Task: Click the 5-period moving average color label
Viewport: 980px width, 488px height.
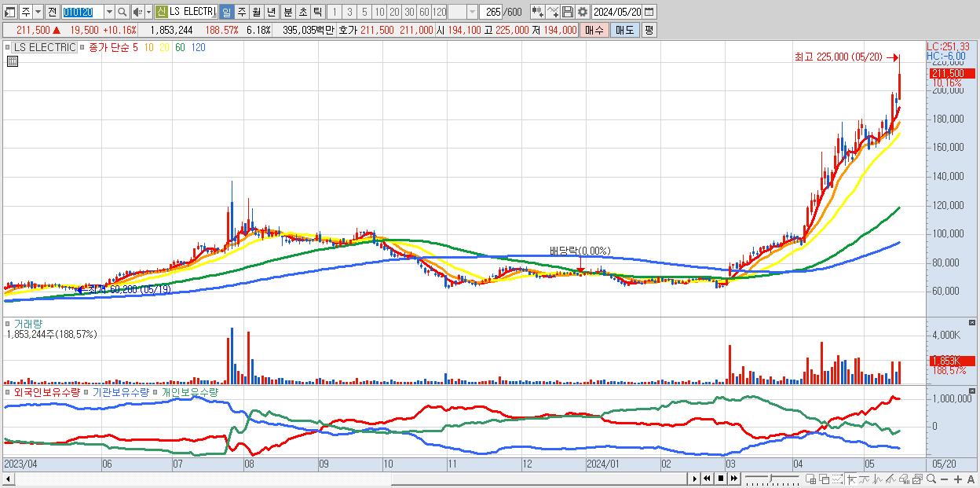Action: click(x=135, y=47)
